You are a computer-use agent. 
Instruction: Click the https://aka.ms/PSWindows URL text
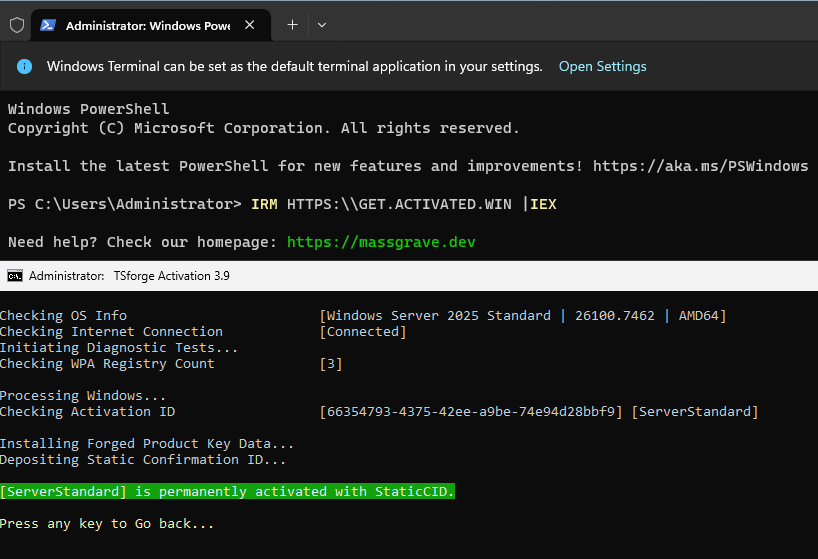click(701, 166)
